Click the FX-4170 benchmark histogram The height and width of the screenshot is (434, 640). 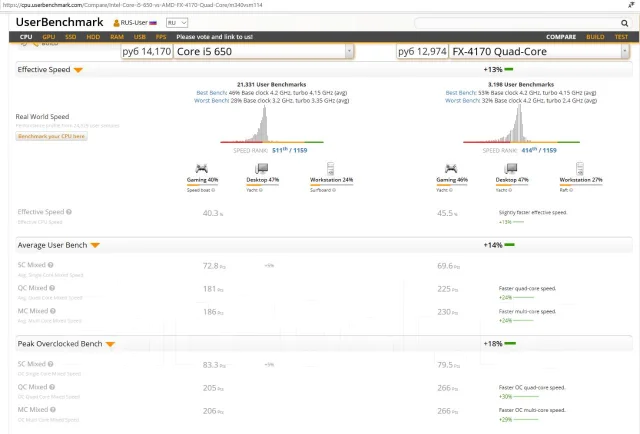pyautogui.click(x=521, y=124)
